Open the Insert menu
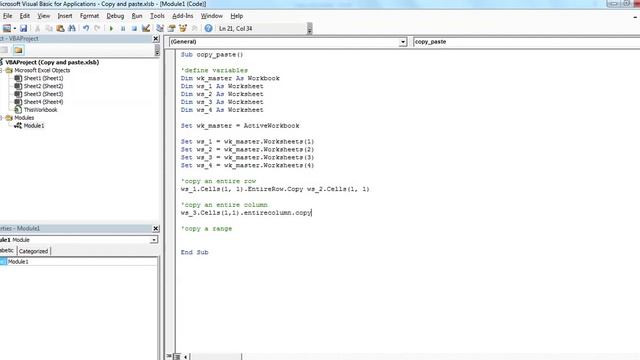 click(64, 16)
